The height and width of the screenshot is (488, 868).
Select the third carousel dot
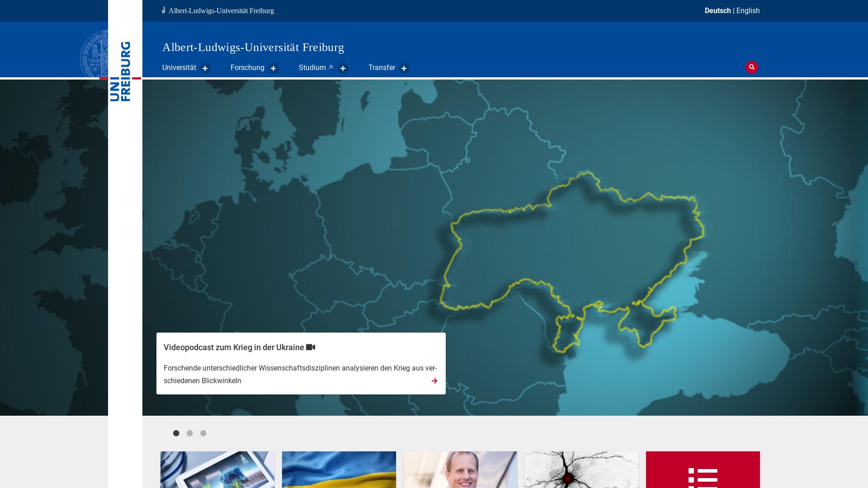click(203, 433)
